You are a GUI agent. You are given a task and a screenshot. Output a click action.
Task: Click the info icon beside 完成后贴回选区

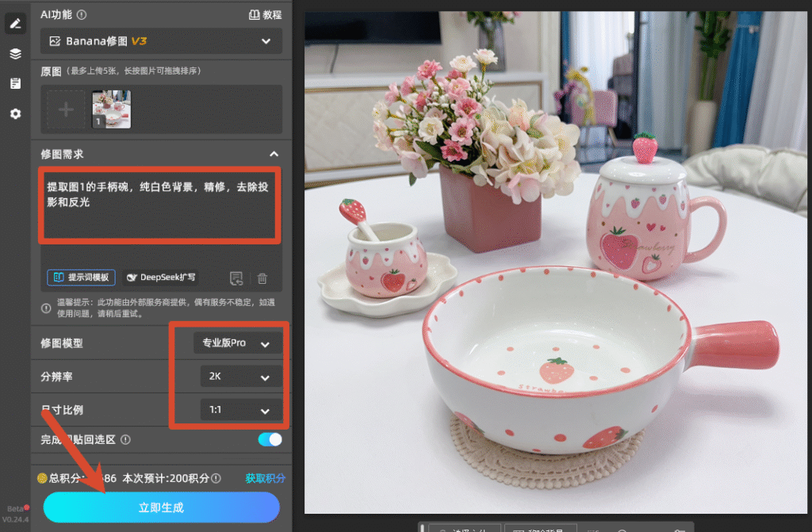tap(125, 439)
